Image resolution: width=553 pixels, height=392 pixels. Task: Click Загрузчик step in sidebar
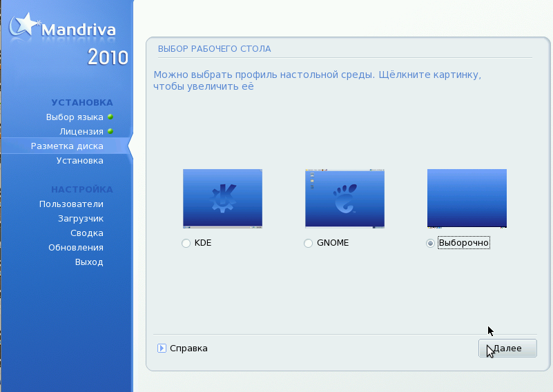click(81, 219)
